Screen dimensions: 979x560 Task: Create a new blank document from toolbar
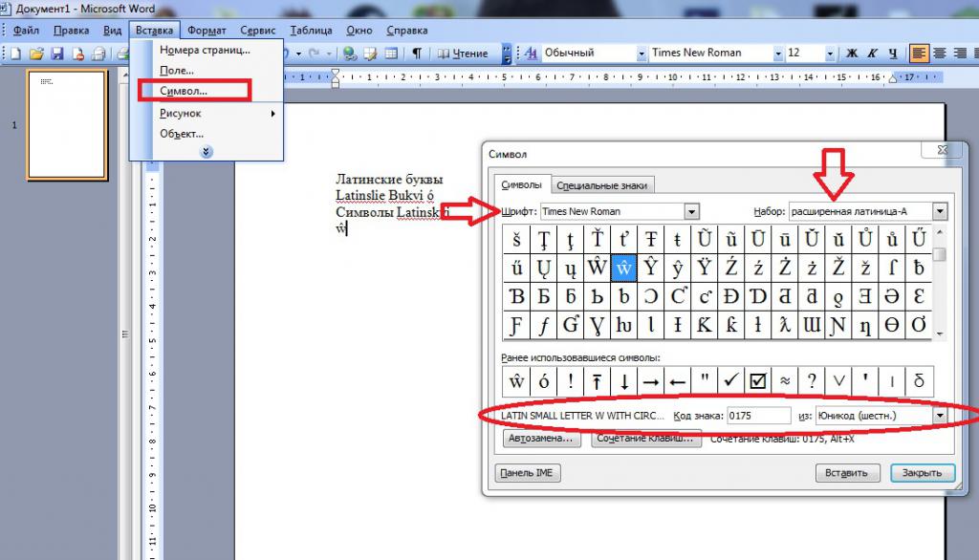[x=15, y=54]
